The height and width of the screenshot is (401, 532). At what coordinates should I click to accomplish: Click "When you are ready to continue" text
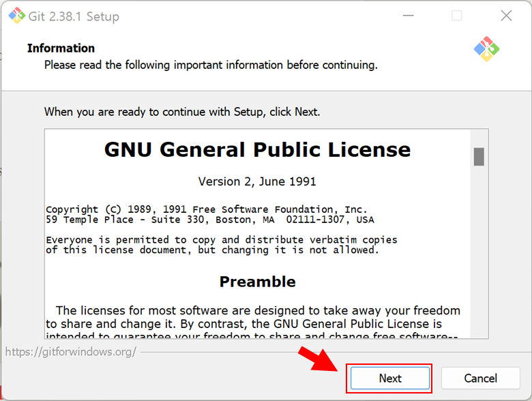pyautogui.click(x=182, y=112)
